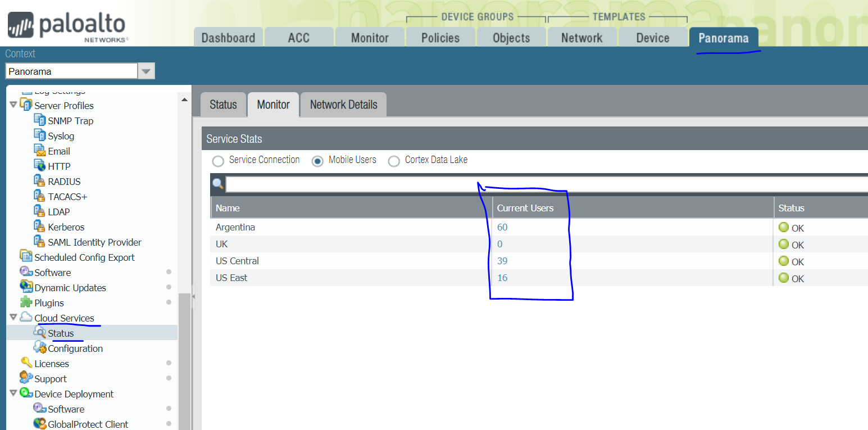The image size is (868, 430).
Task: Click the TACACS+ profile icon
Action: (x=40, y=196)
